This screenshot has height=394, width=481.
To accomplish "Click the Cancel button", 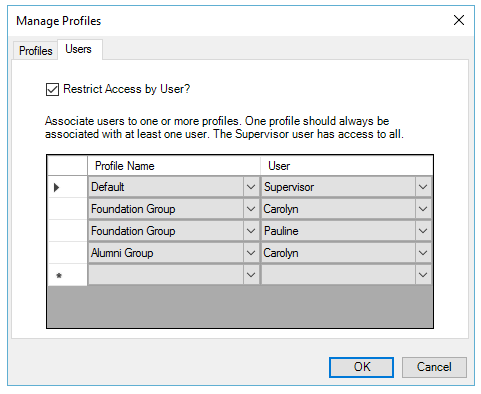I will point(434,367).
